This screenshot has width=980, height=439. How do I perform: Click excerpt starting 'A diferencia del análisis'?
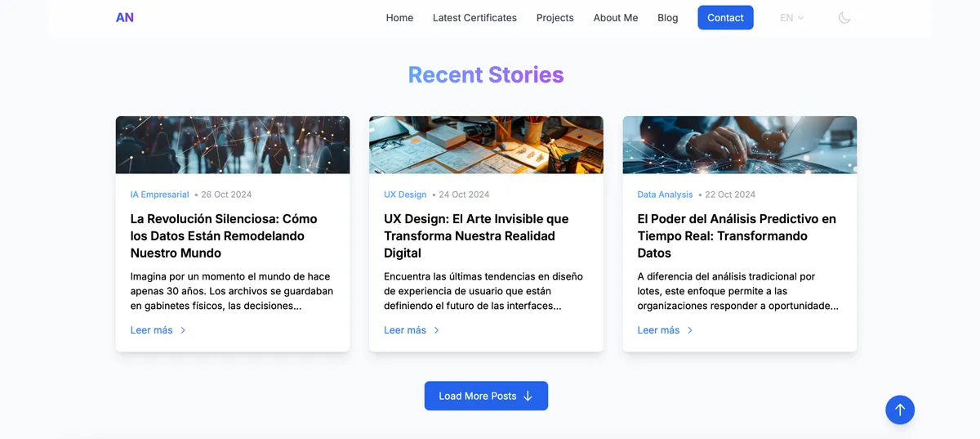pos(738,291)
